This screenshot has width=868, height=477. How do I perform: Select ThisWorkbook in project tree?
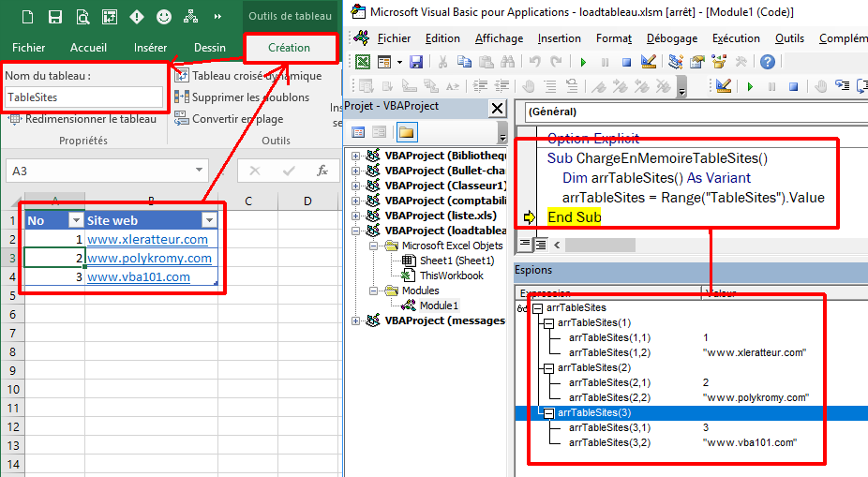pyautogui.click(x=451, y=276)
